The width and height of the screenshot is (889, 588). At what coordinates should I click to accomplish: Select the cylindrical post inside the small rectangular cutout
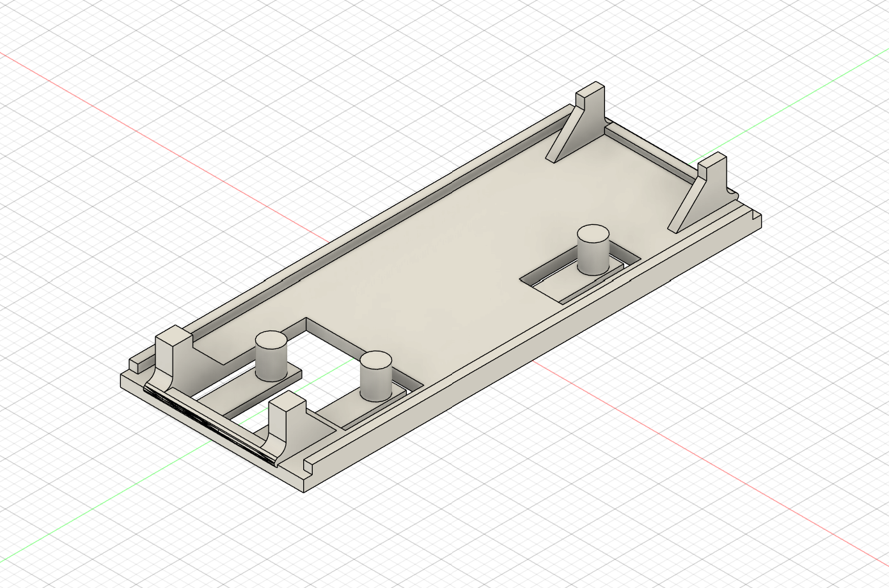point(594,250)
